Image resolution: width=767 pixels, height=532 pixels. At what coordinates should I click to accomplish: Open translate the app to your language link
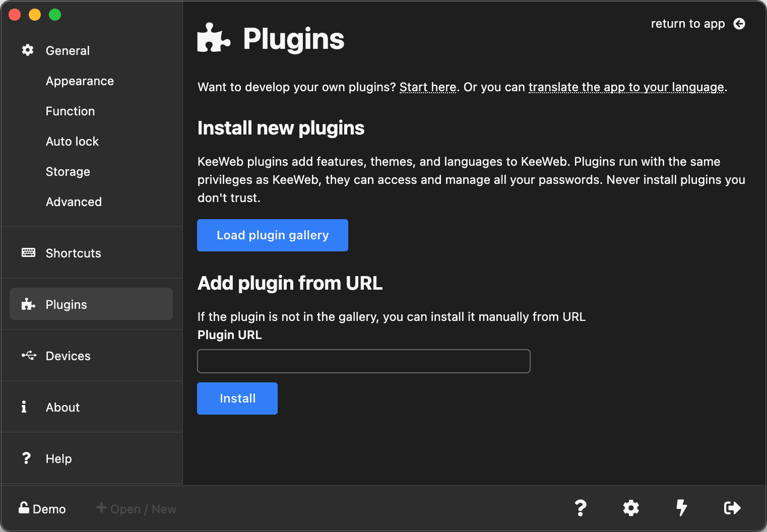(626, 87)
